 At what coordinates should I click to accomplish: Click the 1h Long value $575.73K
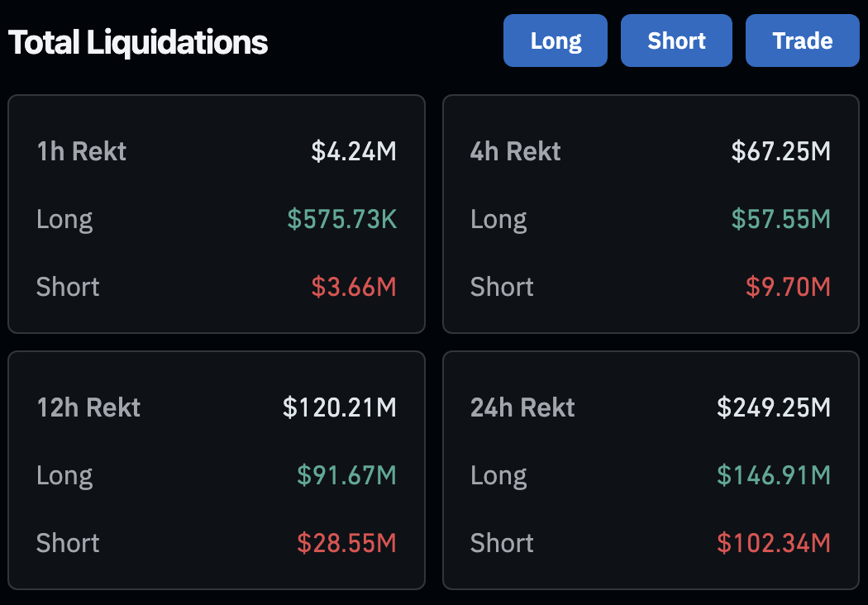342,219
